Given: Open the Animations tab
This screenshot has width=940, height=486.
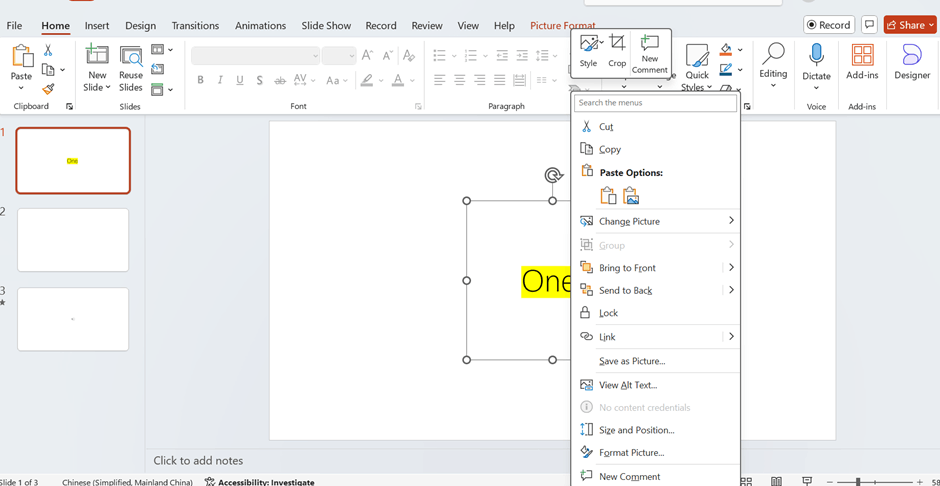Looking at the screenshot, I should pos(260,26).
